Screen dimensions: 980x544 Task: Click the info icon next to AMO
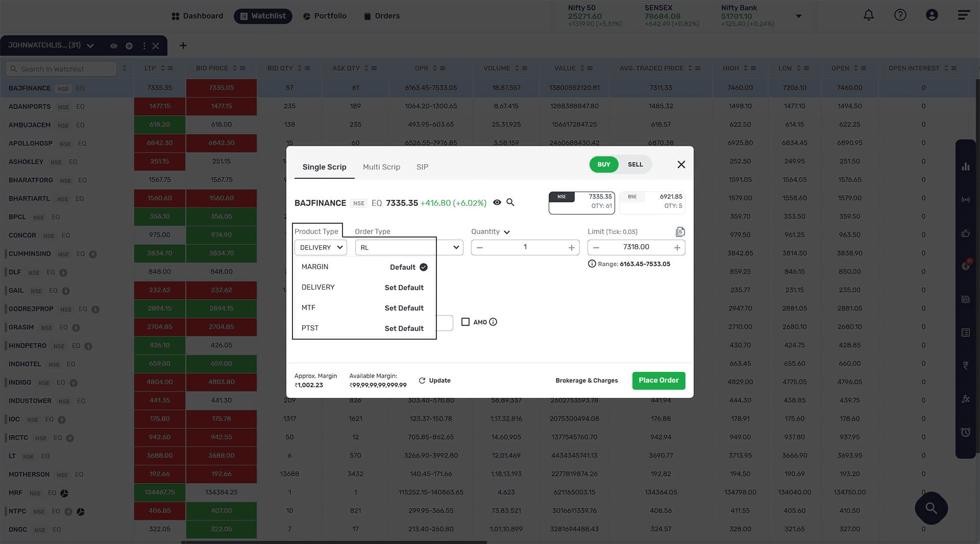click(x=493, y=322)
